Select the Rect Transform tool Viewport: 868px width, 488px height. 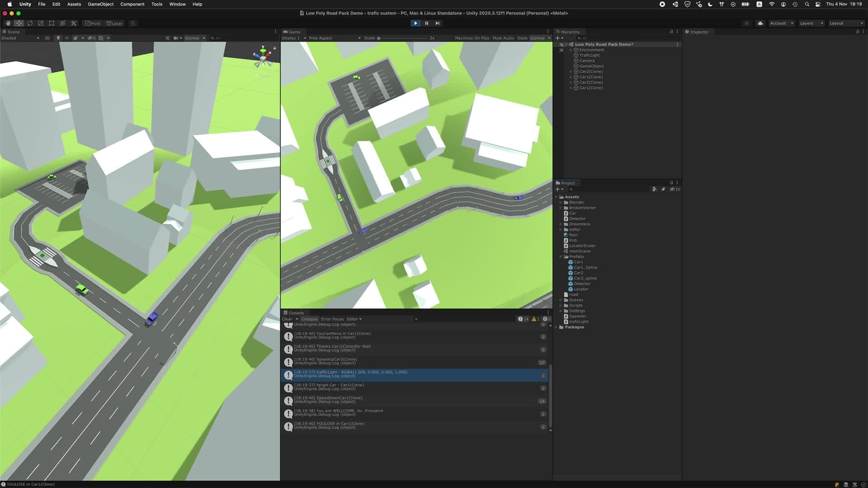click(51, 23)
